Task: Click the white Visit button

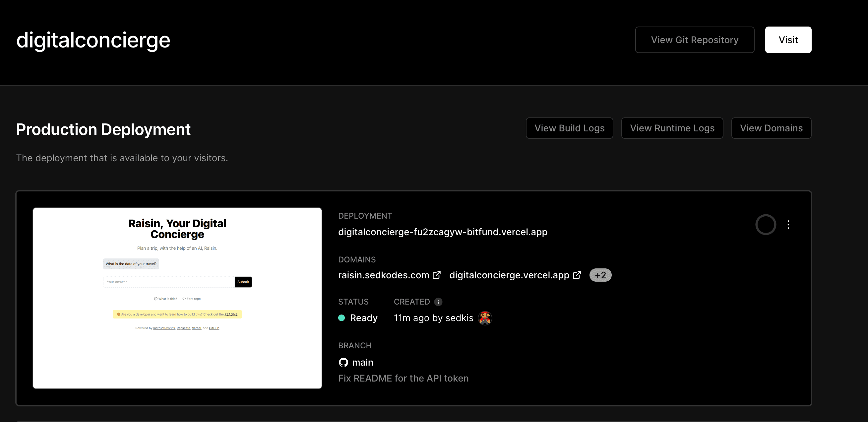Action: coord(788,40)
